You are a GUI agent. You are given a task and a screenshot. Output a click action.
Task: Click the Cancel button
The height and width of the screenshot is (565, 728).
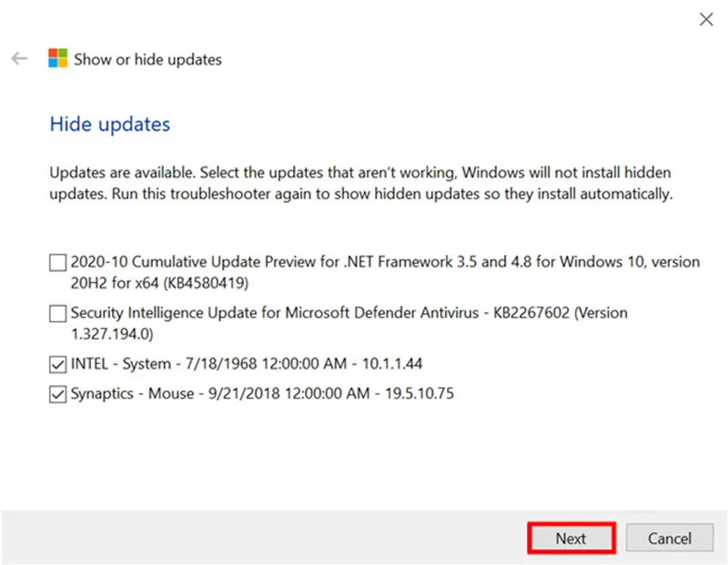coord(670,538)
